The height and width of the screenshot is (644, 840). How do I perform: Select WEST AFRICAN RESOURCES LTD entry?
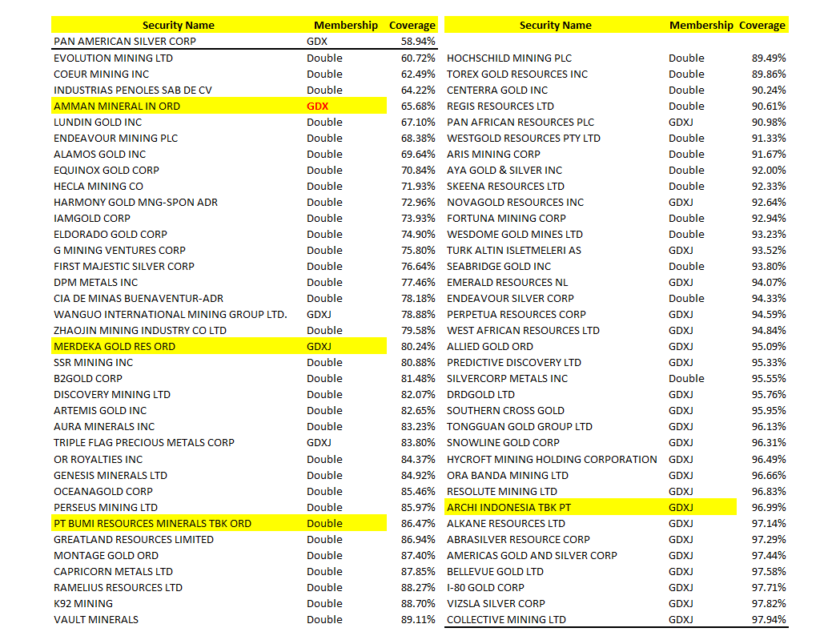pyautogui.click(x=523, y=331)
